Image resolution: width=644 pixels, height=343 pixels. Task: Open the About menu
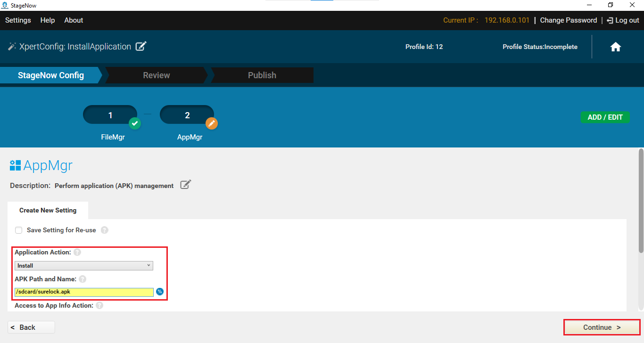tap(74, 20)
